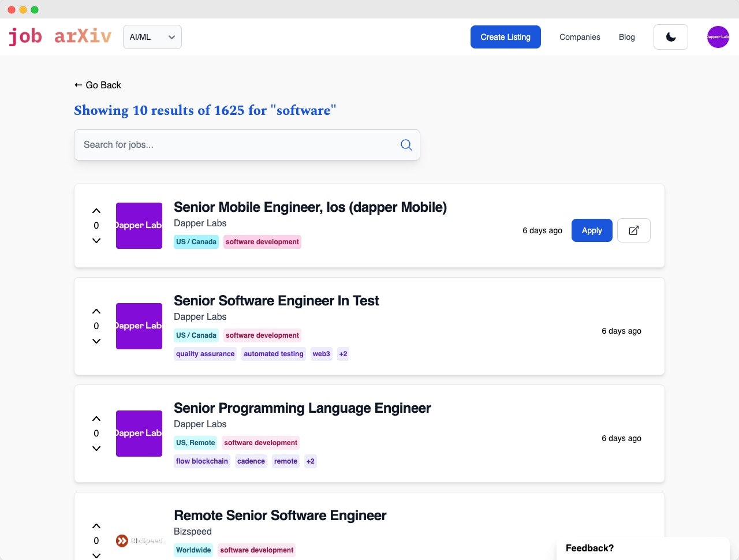This screenshot has height=560, width=739.
Task: Expand +2 tags on Software Engineer In Test
Action: click(344, 354)
